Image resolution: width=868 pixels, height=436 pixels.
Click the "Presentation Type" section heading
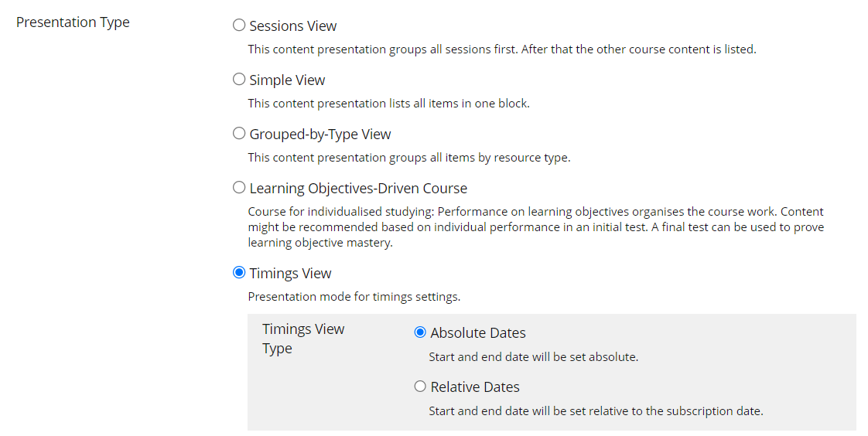tap(73, 22)
